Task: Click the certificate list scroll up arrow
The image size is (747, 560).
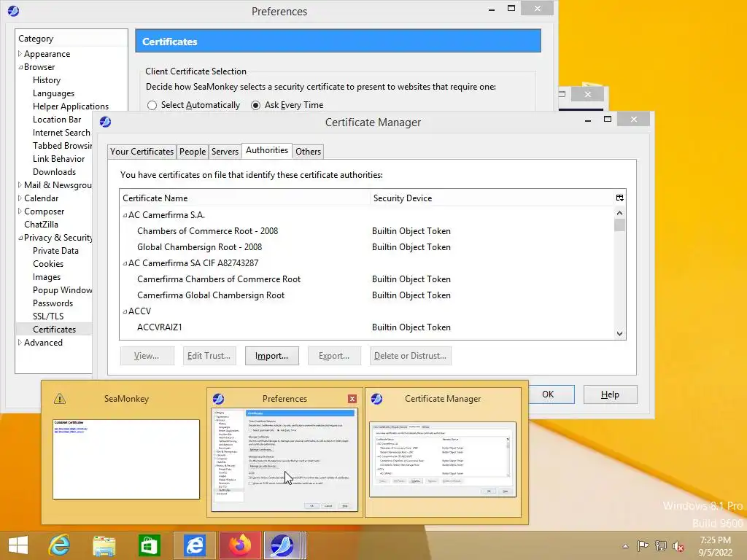Action: pos(619,213)
